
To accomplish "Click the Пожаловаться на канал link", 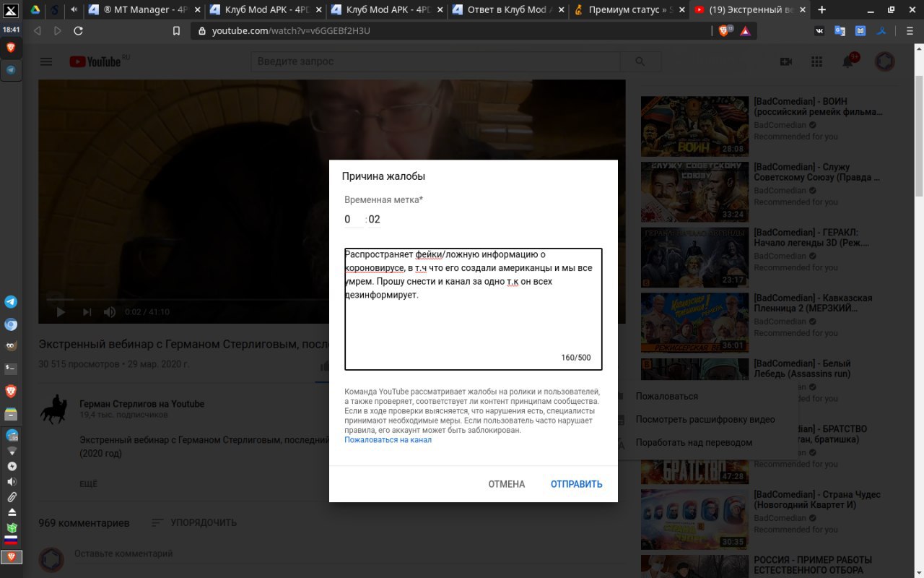I will pos(388,439).
